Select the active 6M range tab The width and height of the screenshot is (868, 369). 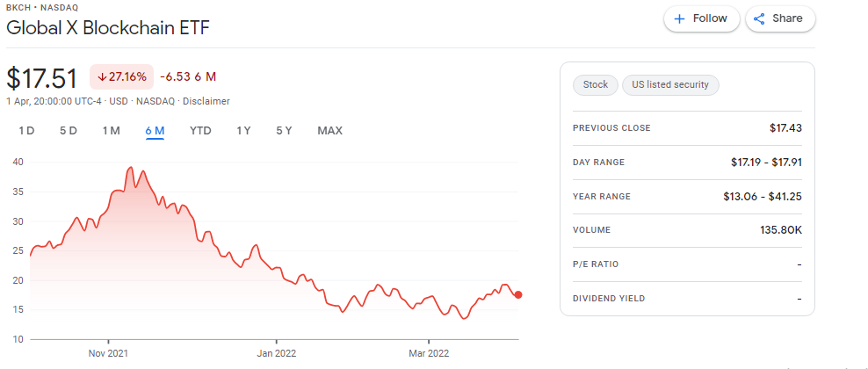(x=155, y=131)
